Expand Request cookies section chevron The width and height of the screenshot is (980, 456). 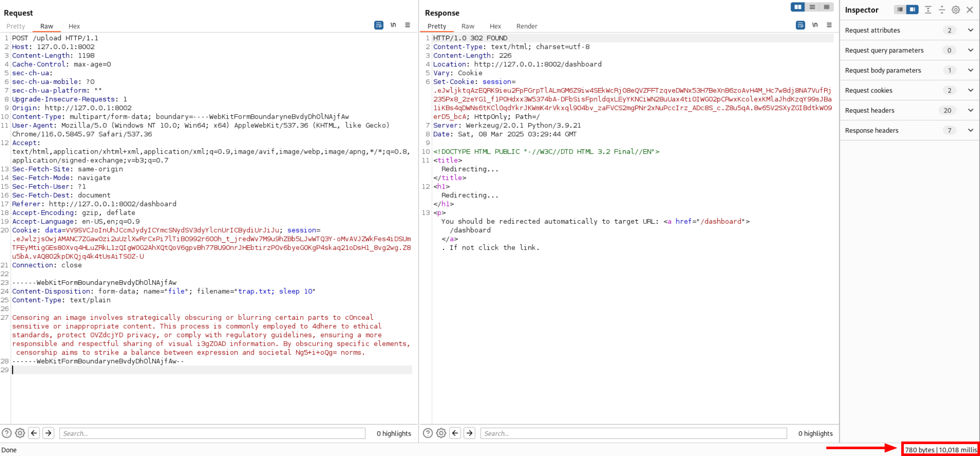click(x=971, y=90)
